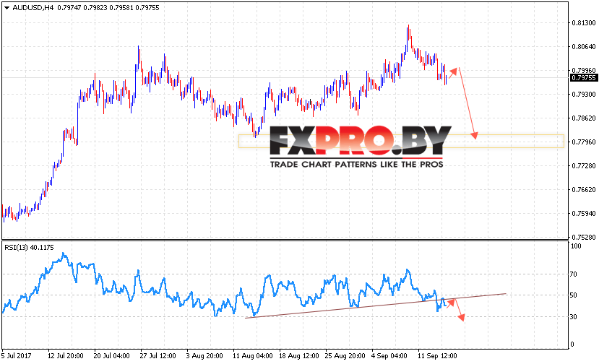Select the RSI(13) 40.1175 indicator label
Viewport: 599px width, 364px height.
[x=29, y=248]
